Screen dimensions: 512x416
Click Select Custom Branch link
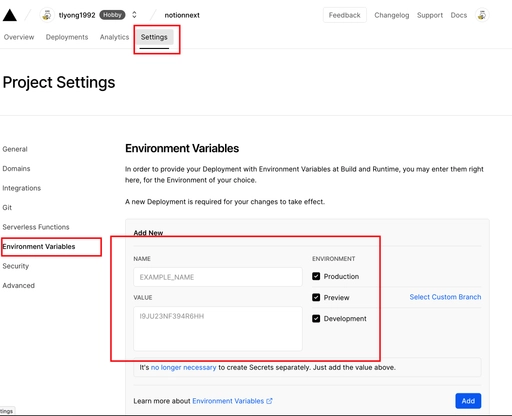pos(445,297)
